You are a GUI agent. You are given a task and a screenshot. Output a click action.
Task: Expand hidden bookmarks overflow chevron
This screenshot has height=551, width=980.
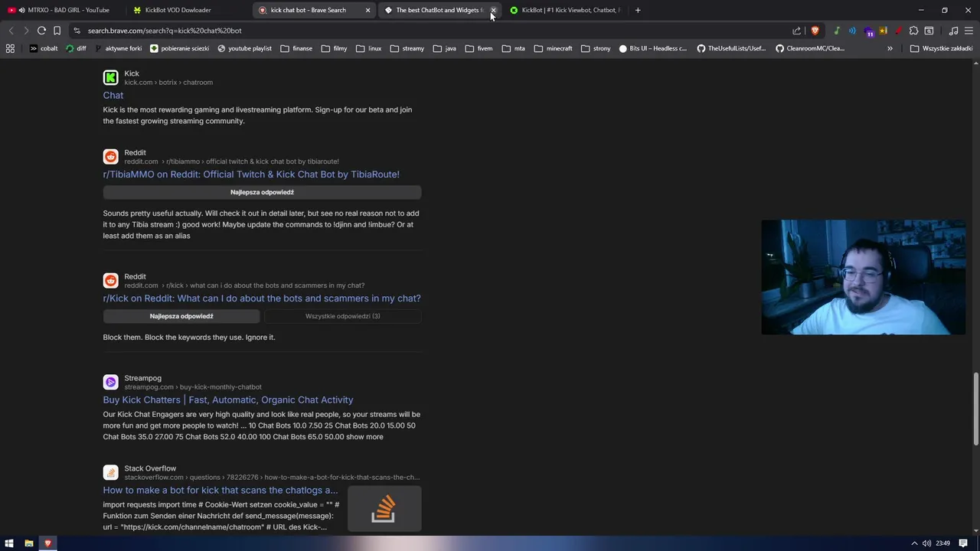(x=890, y=48)
